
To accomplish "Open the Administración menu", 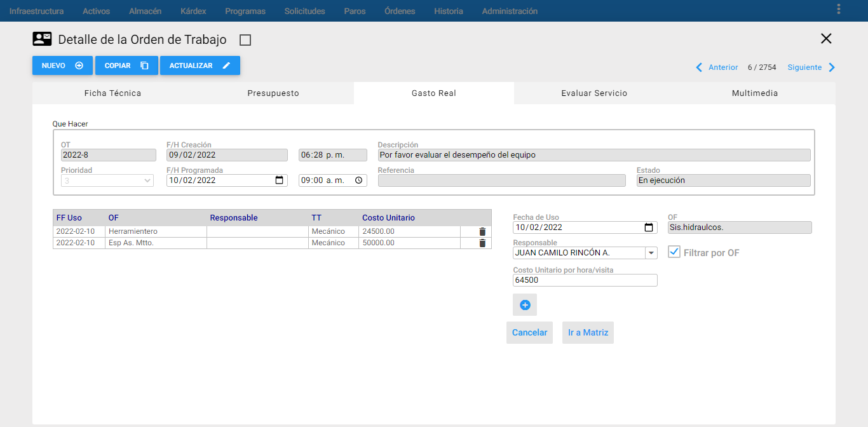I will point(510,11).
